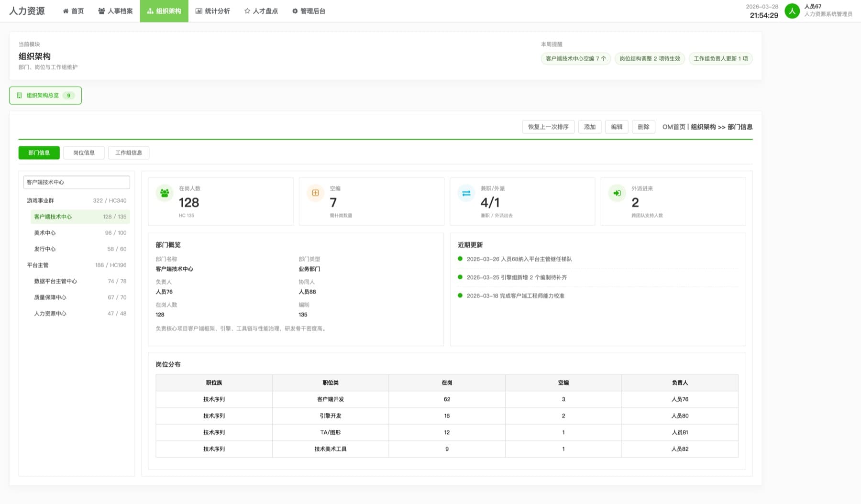Click the blue swap icon for 兼职/外派

[466, 193]
